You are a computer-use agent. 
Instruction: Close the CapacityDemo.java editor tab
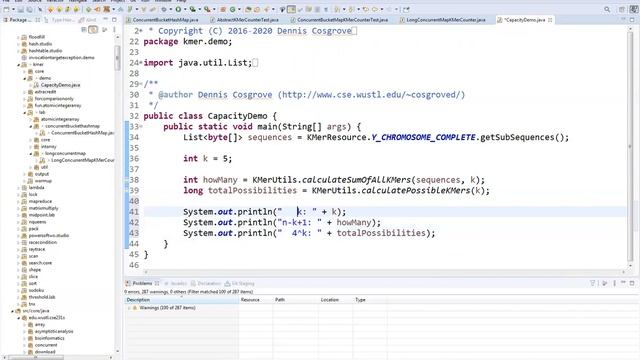pyautogui.click(x=550, y=20)
